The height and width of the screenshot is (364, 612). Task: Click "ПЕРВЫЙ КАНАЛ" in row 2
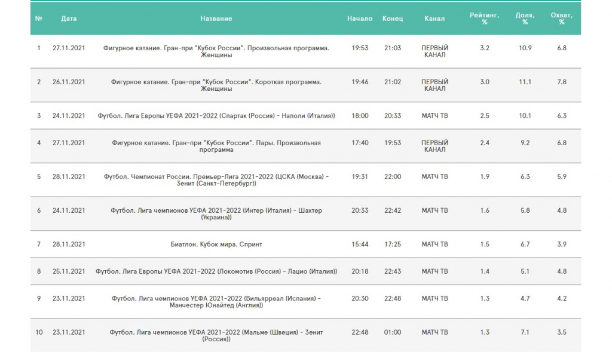pyautogui.click(x=434, y=85)
